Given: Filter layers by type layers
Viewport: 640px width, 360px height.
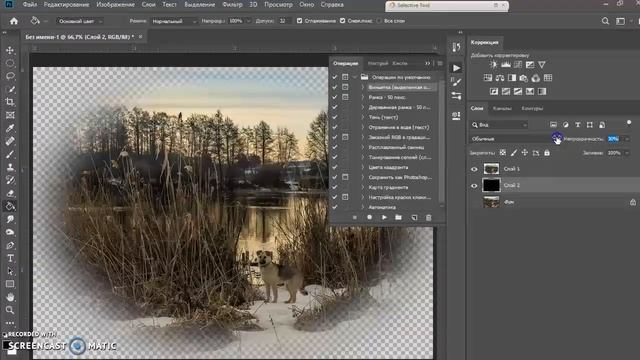Looking at the screenshot, I should 578,125.
